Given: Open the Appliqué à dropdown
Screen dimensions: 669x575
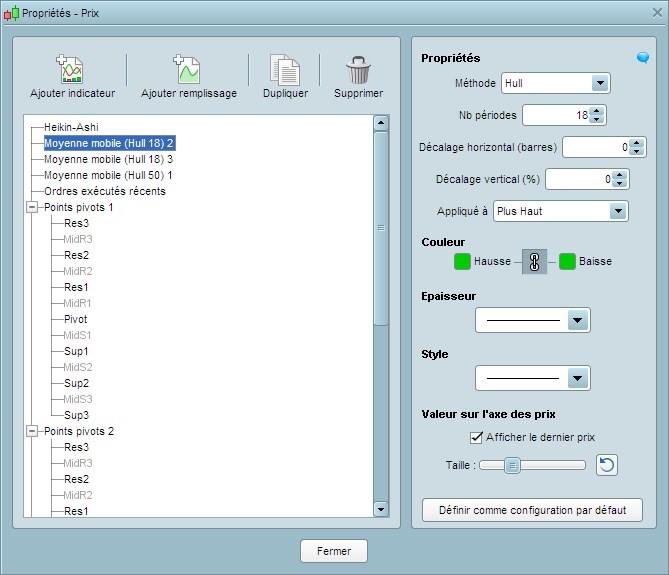Looking at the screenshot, I should [x=617, y=211].
